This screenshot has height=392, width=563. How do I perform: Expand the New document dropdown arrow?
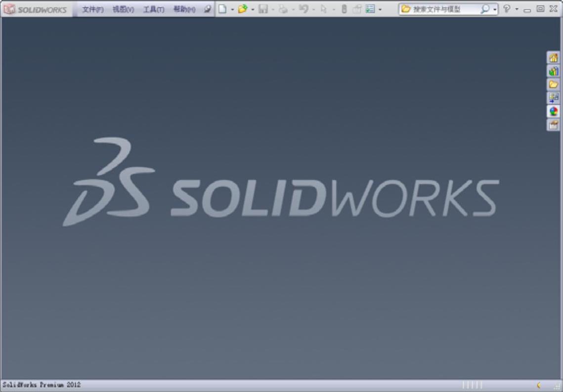[232, 9]
